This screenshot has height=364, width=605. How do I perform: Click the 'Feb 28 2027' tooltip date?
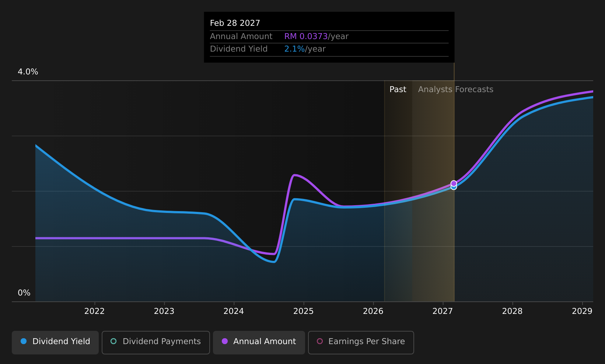(235, 23)
